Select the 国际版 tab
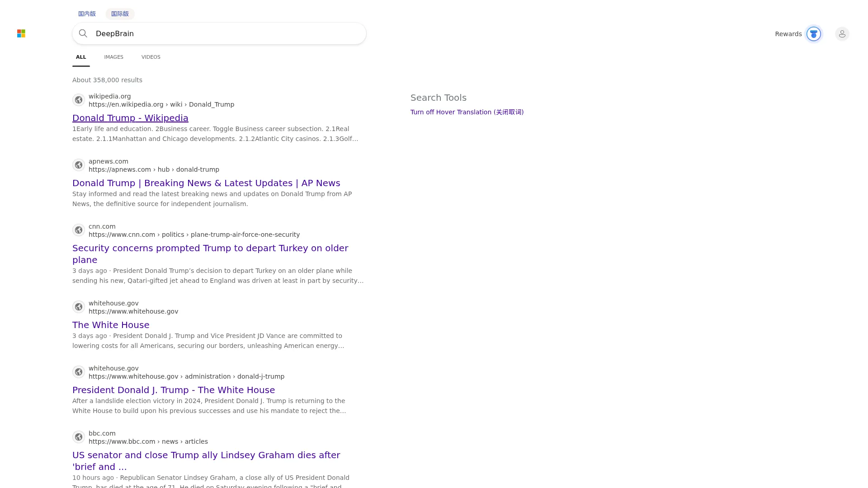The height and width of the screenshot is (488, 868). (x=120, y=14)
